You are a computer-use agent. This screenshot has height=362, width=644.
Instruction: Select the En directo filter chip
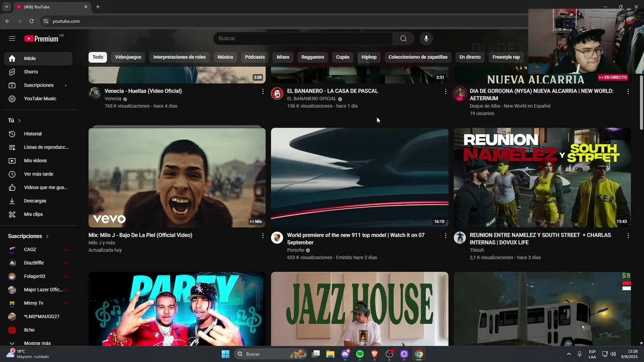[x=470, y=57]
